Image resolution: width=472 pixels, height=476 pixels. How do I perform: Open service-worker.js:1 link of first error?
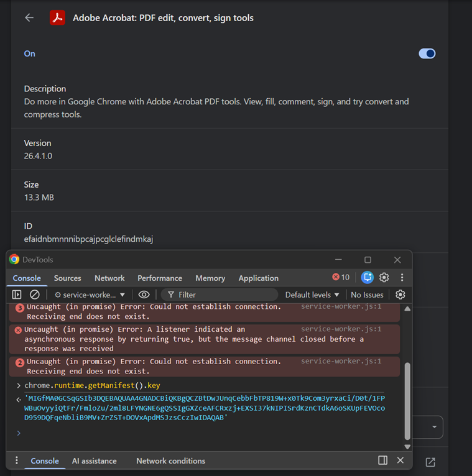coord(341,306)
